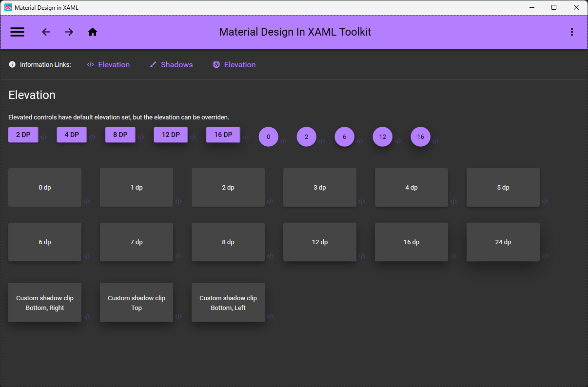Click the round button labeled 6
588x387 pixels.
point(345,136)
